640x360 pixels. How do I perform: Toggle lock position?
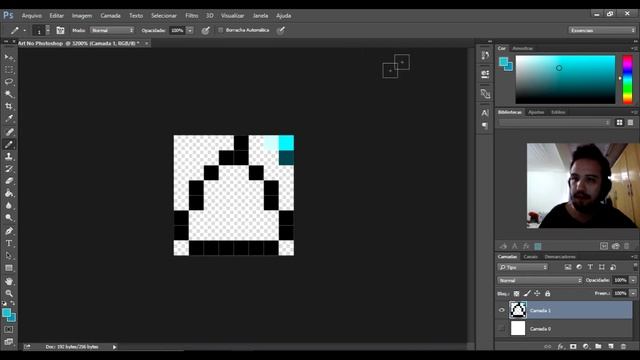click(537, 293)
